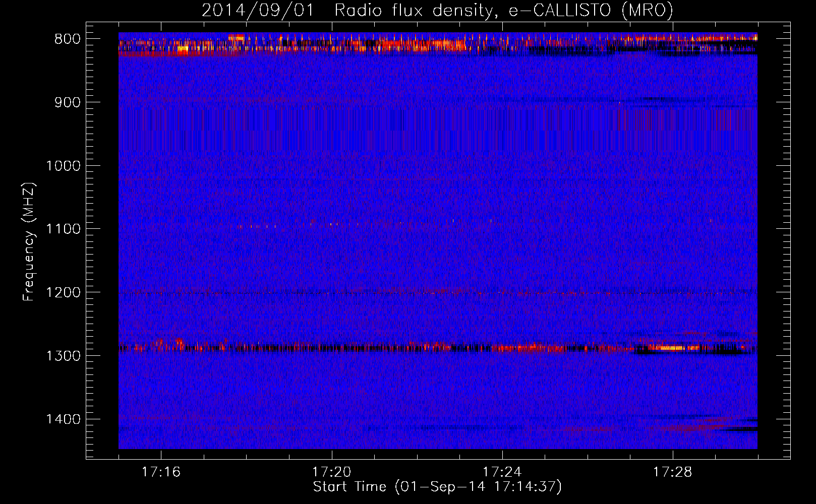Click the yellow patch near 815 MHz at 17:16

coord(183,49)
